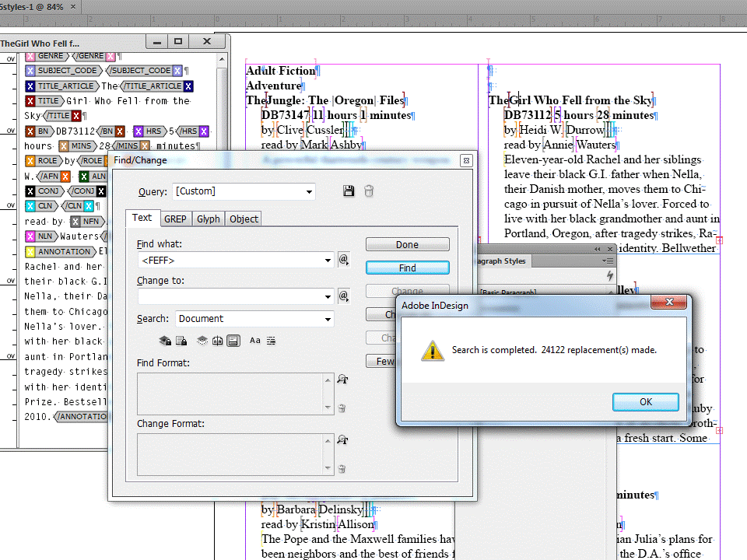Image resolution: width=747 pixels, height=560 pixels.
Task: Confirm the alert with OK
Action: [646, 401]
